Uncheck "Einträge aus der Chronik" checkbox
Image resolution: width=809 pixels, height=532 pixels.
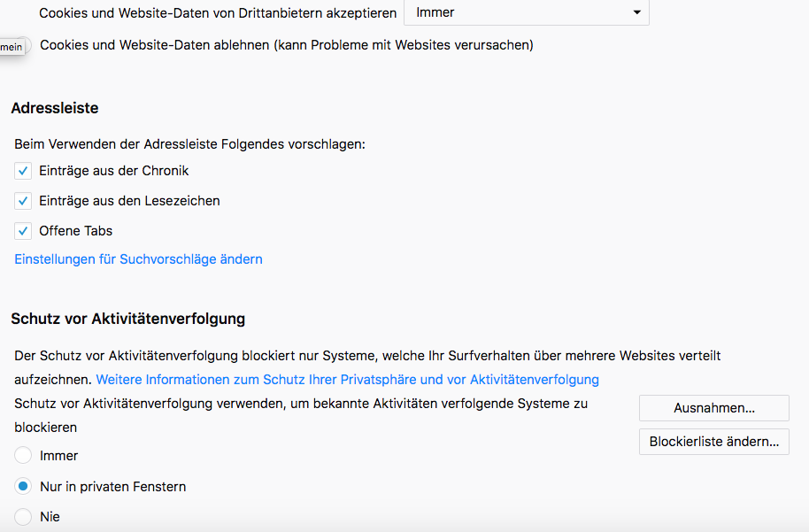[23, 171]
